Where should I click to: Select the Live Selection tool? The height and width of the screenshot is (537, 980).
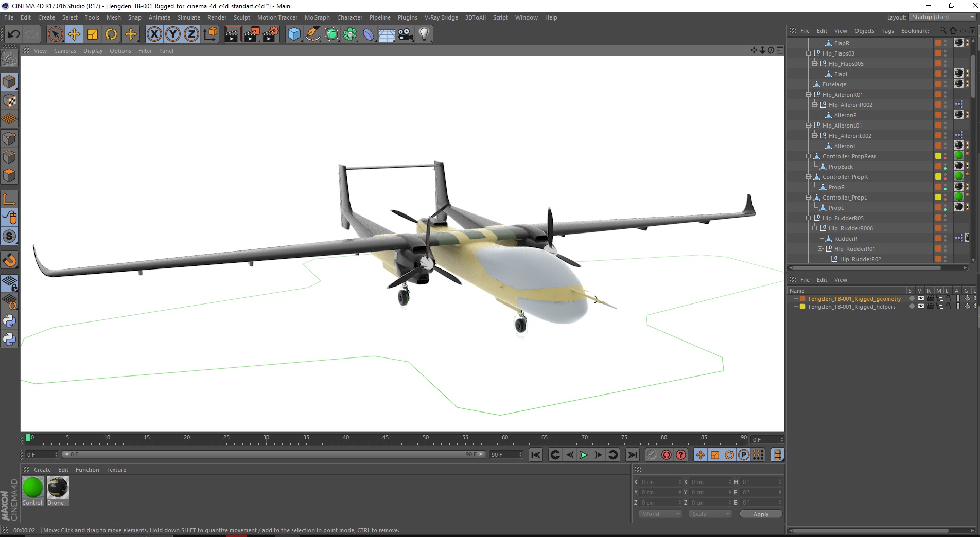[x=55, y=34]
